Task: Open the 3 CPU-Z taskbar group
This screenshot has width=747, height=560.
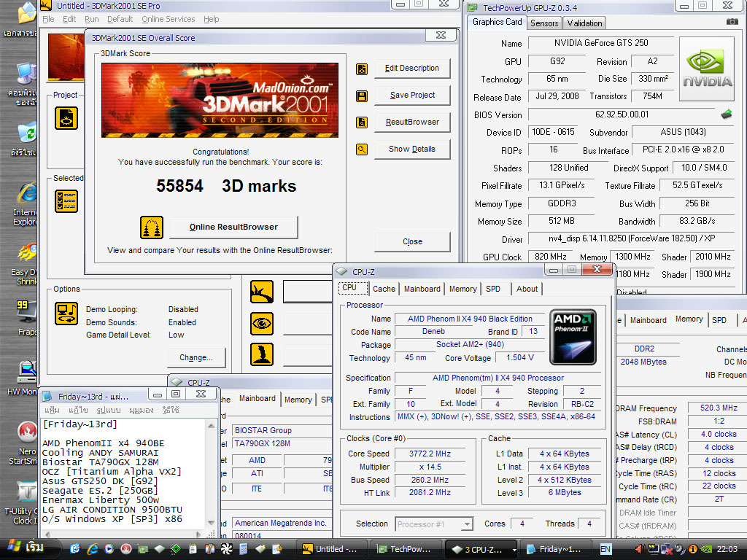Action: tap(481, 549)
